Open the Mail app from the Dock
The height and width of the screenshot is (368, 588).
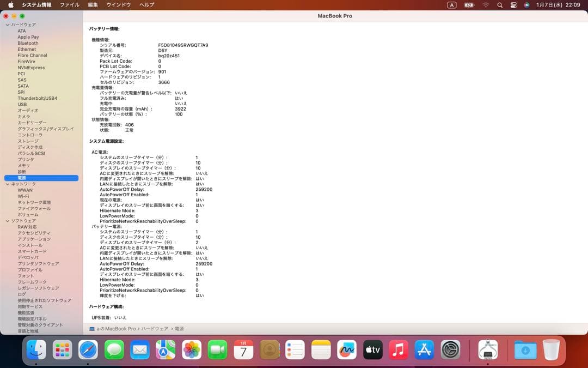pos(139,351)
